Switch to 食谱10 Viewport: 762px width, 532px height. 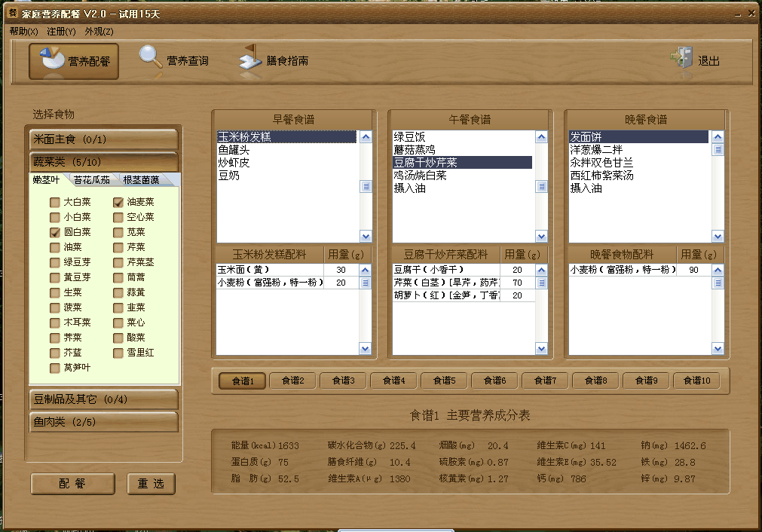[x=697, y=381]
